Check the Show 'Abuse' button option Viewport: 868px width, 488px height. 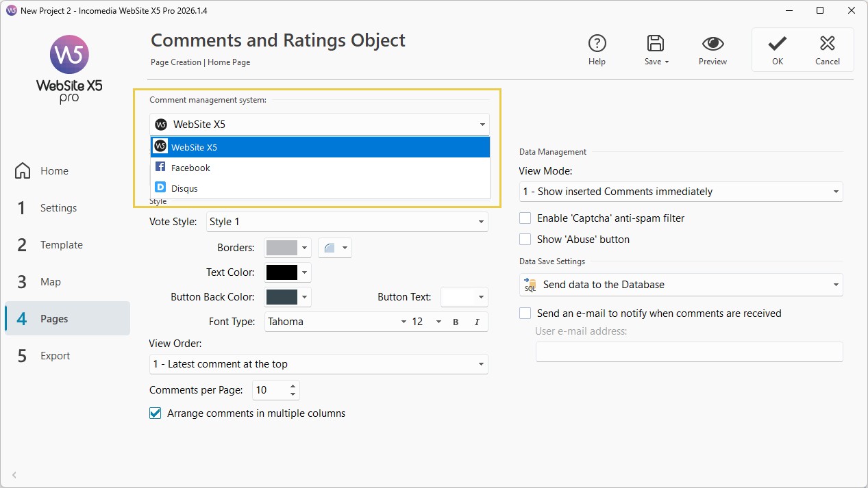coord(525,240)
